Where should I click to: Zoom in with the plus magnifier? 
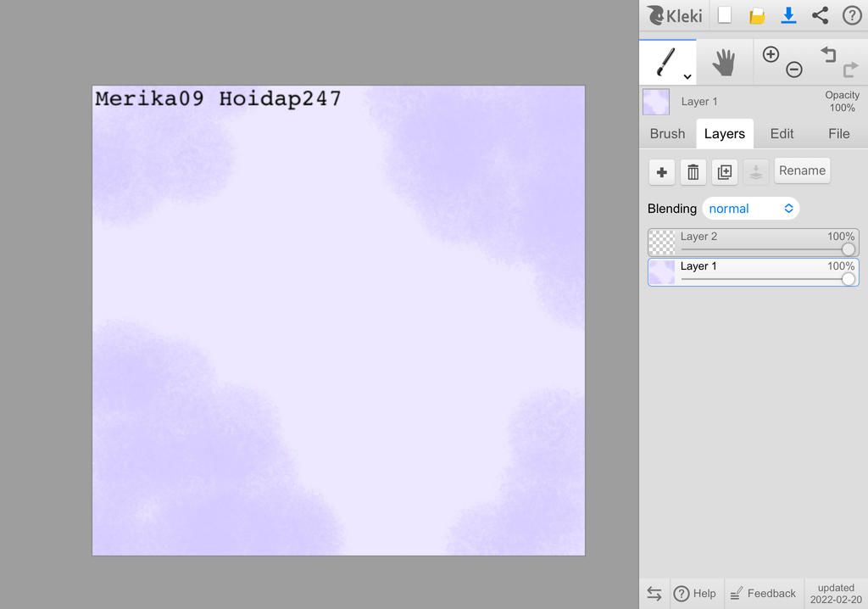(x=771, y=54)
